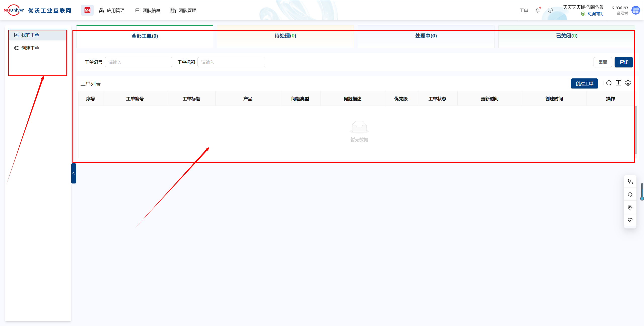The image size is (644, 326).
Task: Click the refresh icon in 工单列表
Action: [x=609, y=83]
